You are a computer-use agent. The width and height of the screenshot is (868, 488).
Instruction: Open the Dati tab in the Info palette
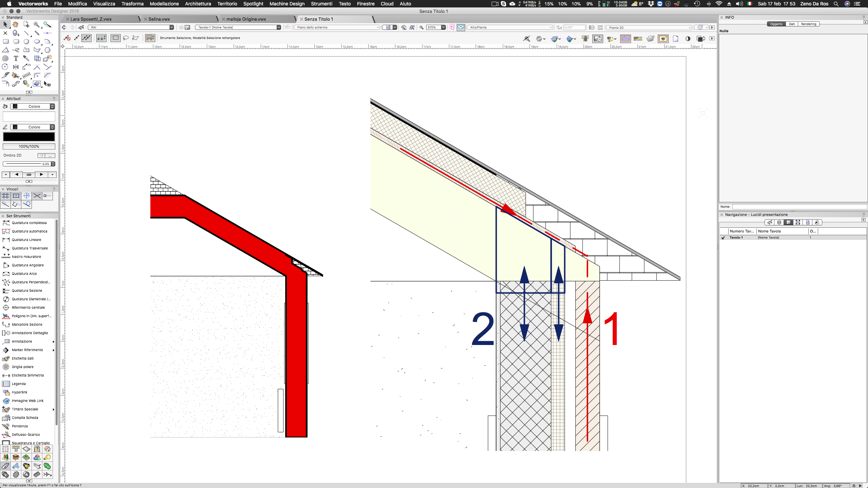click(792, 24)
